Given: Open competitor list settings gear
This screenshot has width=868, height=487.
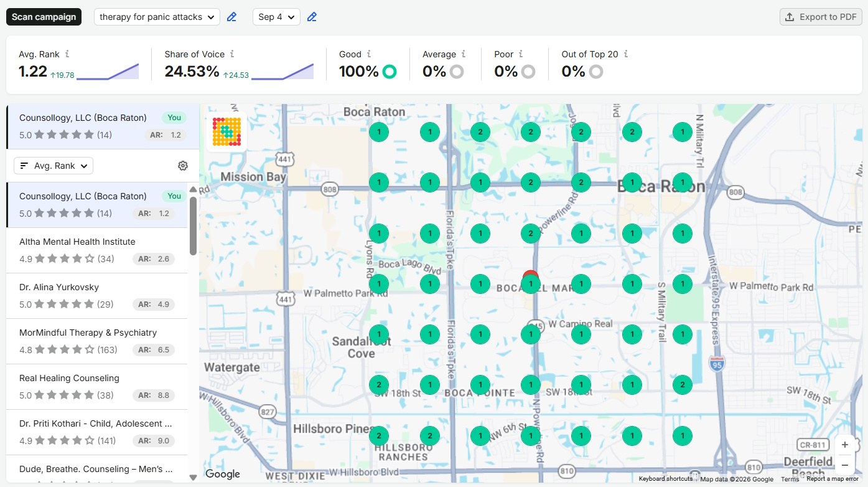Looking at the screenshot, I should 183,166.
